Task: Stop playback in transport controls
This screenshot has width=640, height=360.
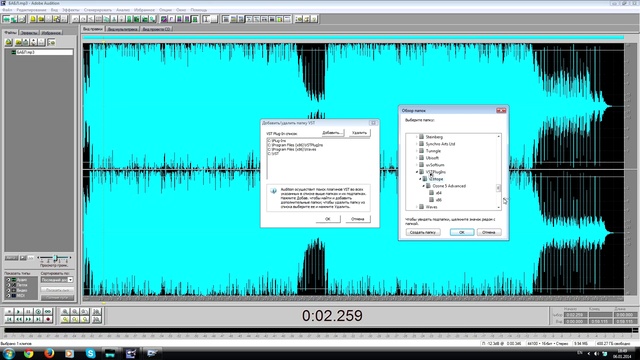Action: pos(9,311)
